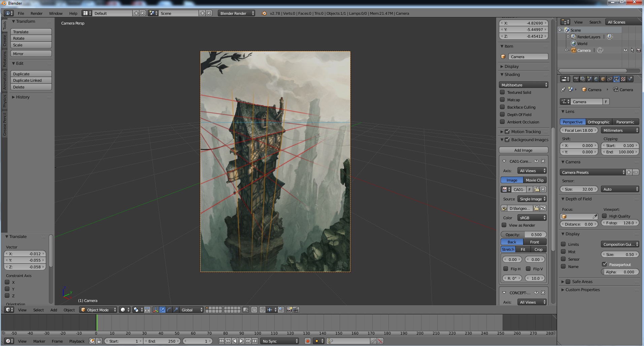Viewport: 644px width, 346px height.
Task: Reload the CA01 background image file
Action: pos(543,208)
